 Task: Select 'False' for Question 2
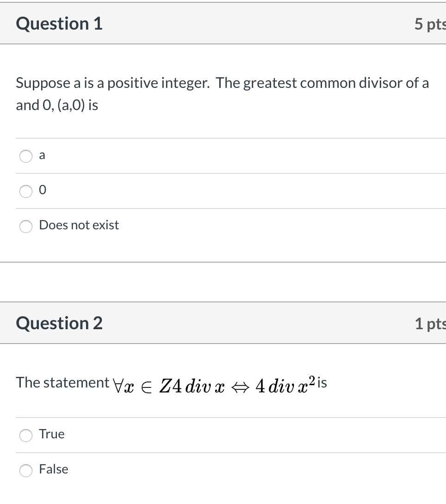coord(26,470)
